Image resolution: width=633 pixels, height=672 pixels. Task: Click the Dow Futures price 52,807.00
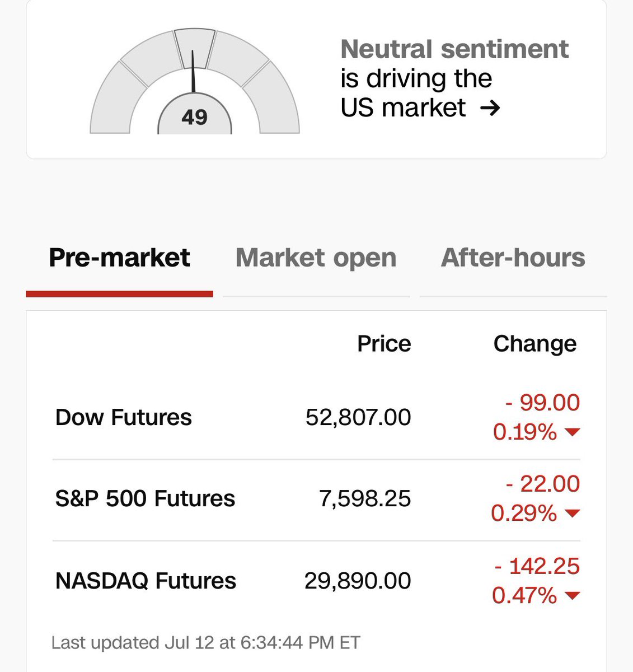click(x=358, y=418)
